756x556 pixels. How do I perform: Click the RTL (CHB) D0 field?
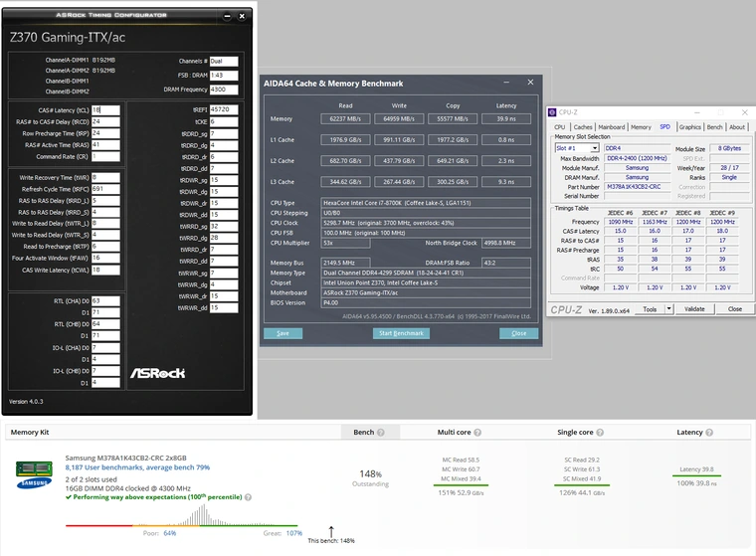(105, 324)
